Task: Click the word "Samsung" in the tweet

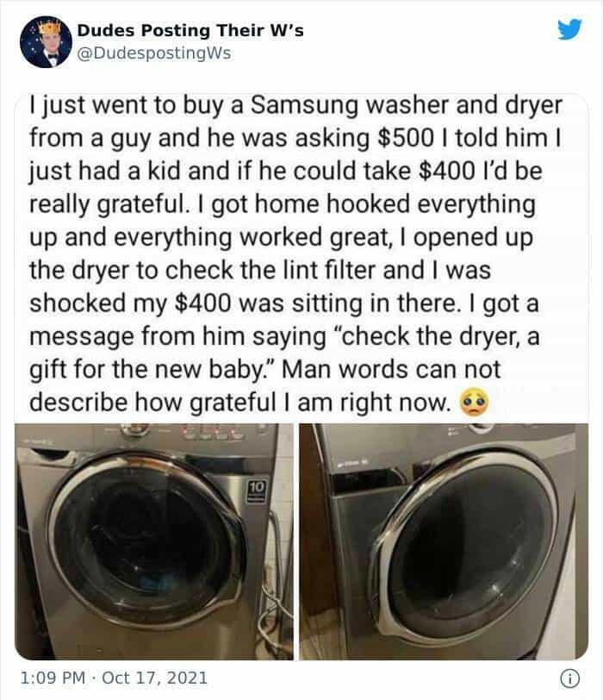Action: (x=304, y=106)
